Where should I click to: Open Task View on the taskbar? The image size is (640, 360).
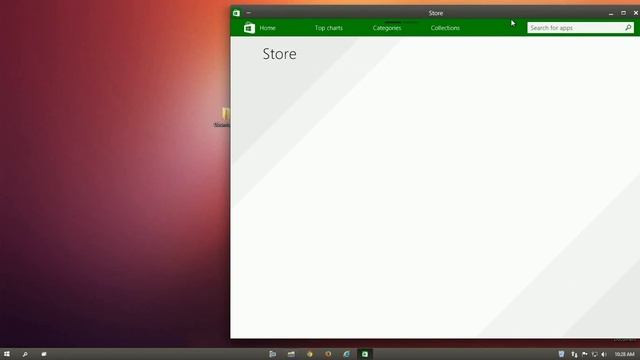point(44,354)
